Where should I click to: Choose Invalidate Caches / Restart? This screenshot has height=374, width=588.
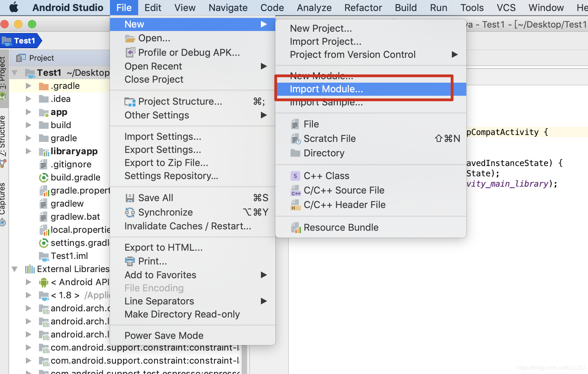pos(193,226)
